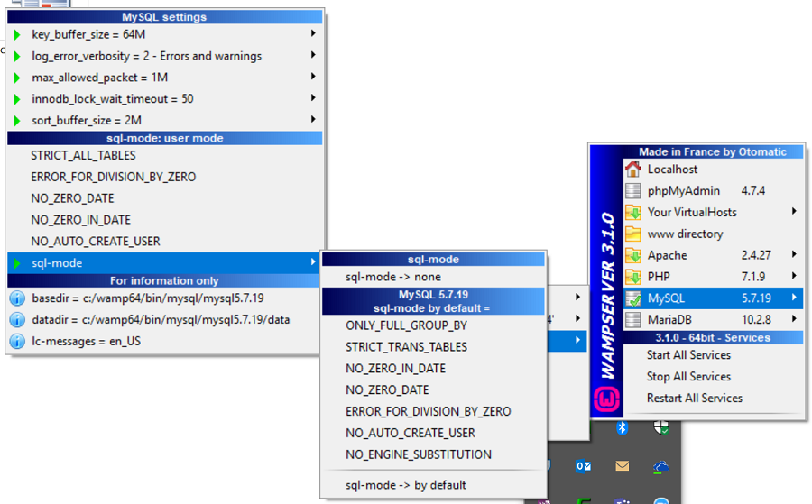
Task: Click the info icon next to datadir
Action: point(17,320)
